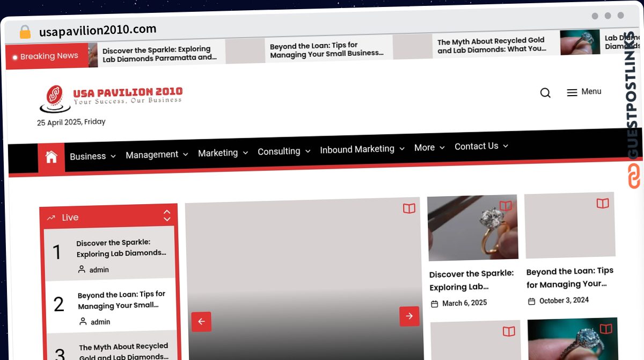
Task: Toggle the Live panel up-down arrows
Action: click(167, 215)
